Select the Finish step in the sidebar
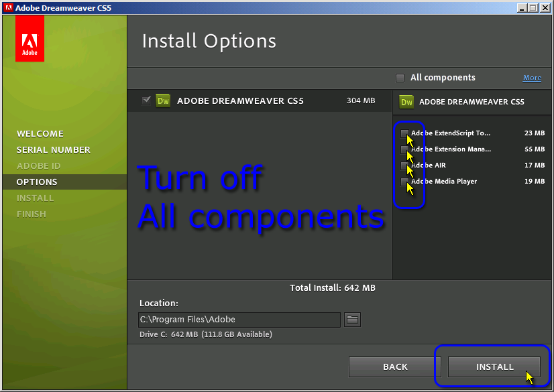The image size is (554, 392). [32, 214]
